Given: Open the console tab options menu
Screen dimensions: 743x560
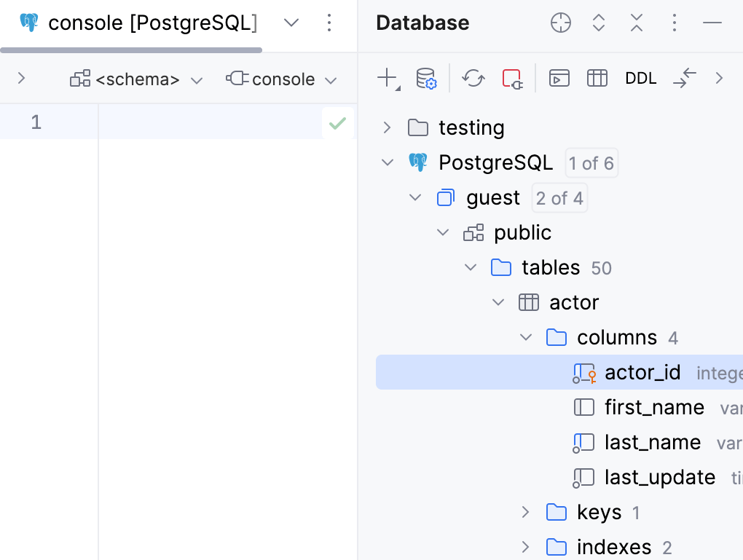Looking at the screenshot, I should point(329,23).
